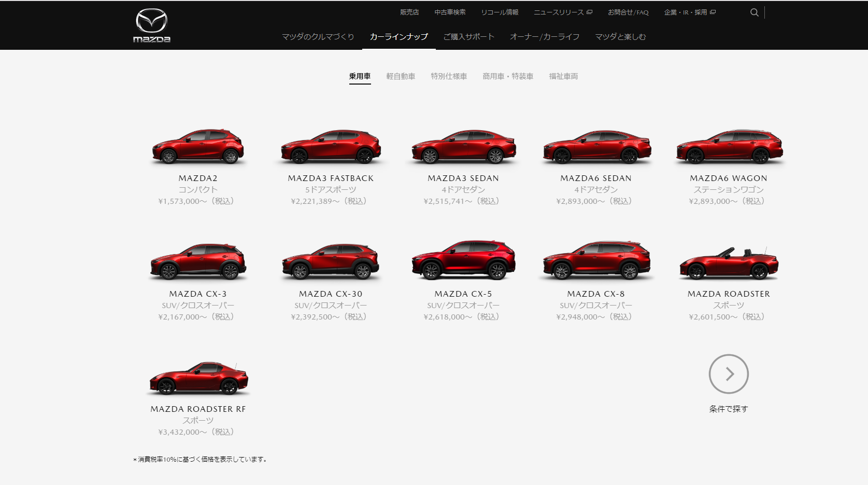
Task: Open the マツダのクルマづくり menu
Action: coord(318,37)
